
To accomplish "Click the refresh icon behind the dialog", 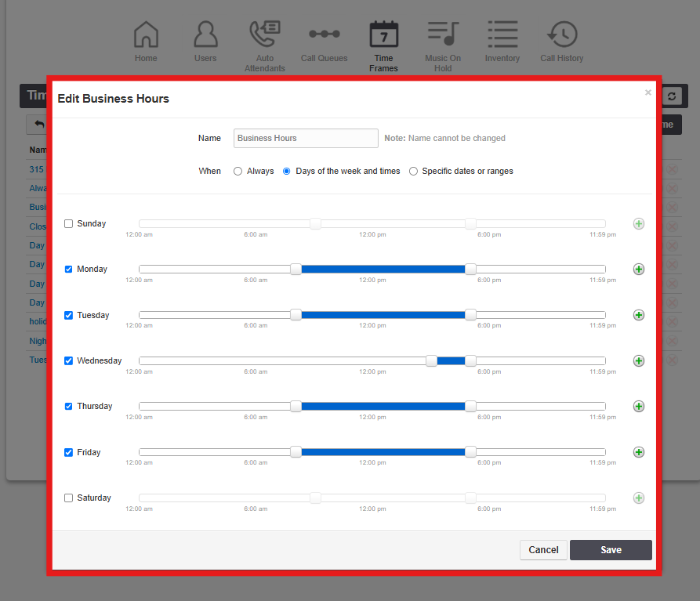I will pos(672,96).
